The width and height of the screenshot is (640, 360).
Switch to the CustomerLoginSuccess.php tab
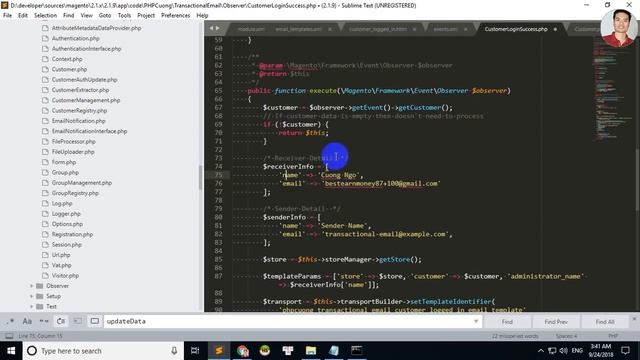click(x=516, y=29)
